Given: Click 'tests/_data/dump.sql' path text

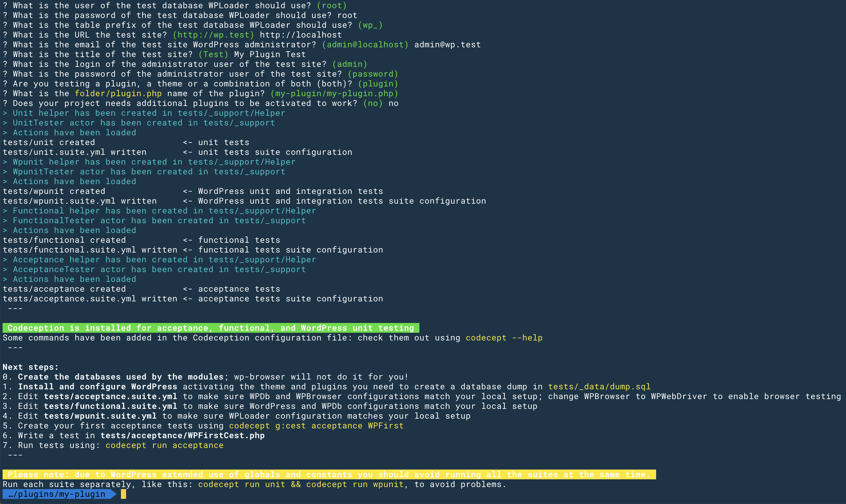Looking at the screenshot, I should tap(599, 387).
